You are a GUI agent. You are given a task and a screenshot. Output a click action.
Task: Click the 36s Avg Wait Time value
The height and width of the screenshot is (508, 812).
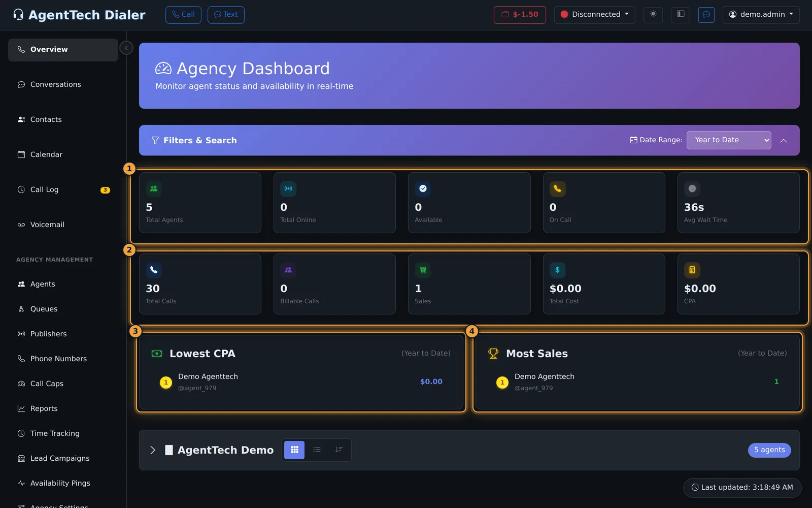(694, 207)
